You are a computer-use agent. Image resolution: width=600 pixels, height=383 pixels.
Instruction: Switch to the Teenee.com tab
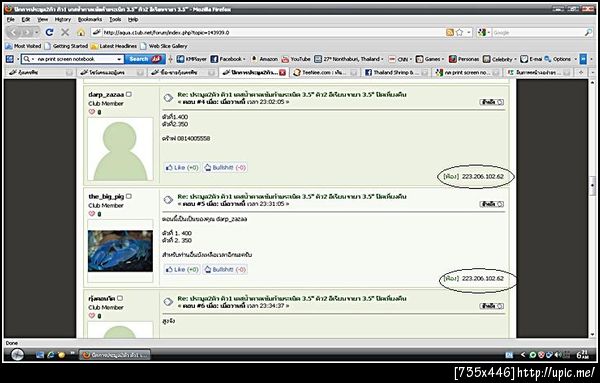(x=324, y=72)
